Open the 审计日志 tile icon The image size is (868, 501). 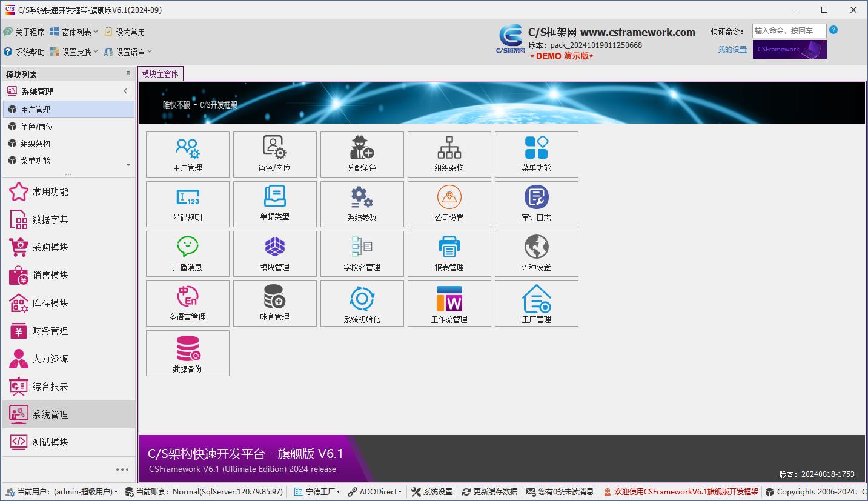[x=536, y=197]
